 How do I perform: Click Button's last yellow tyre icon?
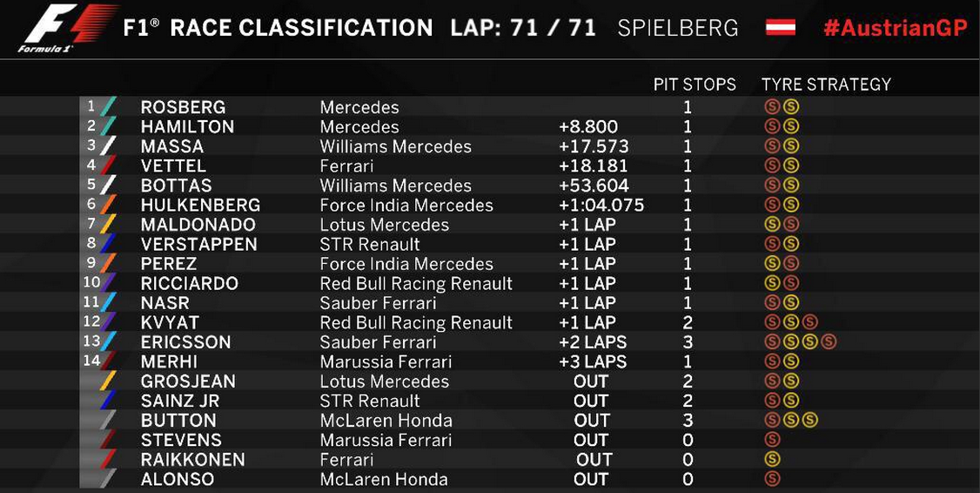[810, 421]
